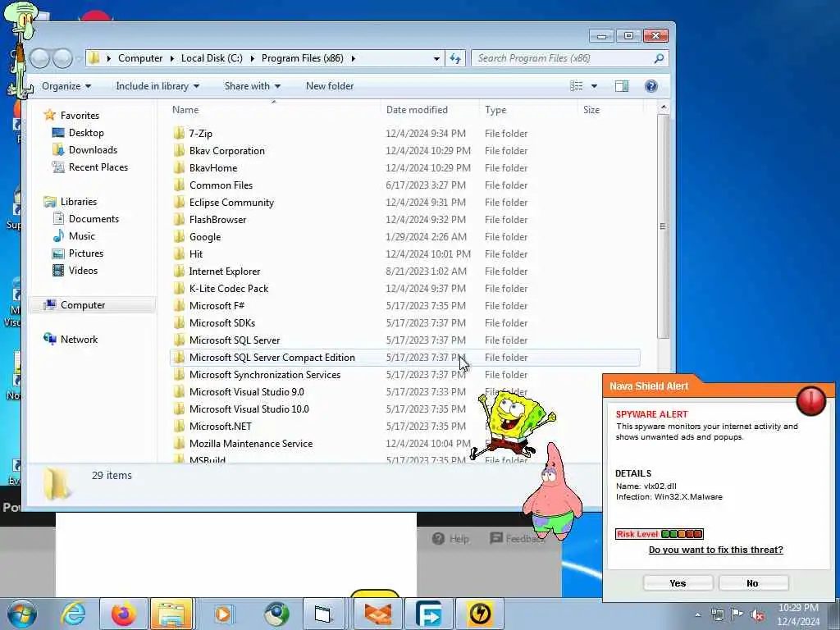This screenshot has width=840, height=630.
Task: Click the muted volume tray icon
Action: 757,615
